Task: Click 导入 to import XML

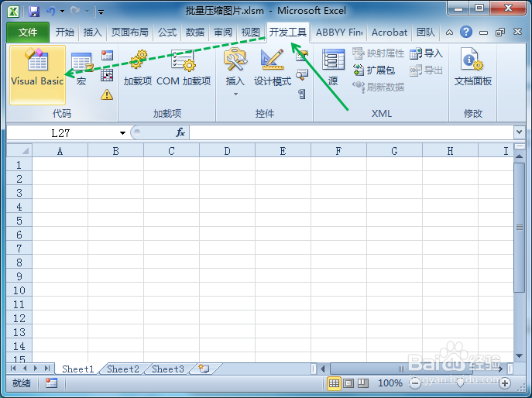Action: click(426, 53)
